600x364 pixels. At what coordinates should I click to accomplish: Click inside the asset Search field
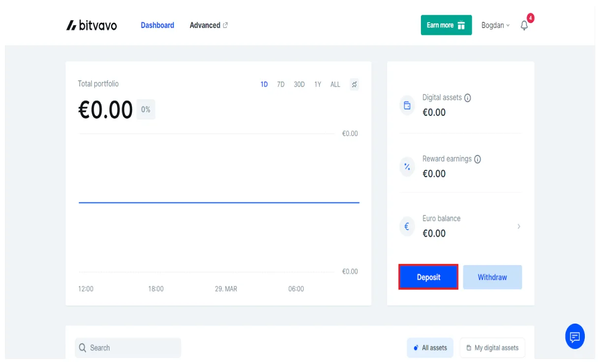pos(128,348)
